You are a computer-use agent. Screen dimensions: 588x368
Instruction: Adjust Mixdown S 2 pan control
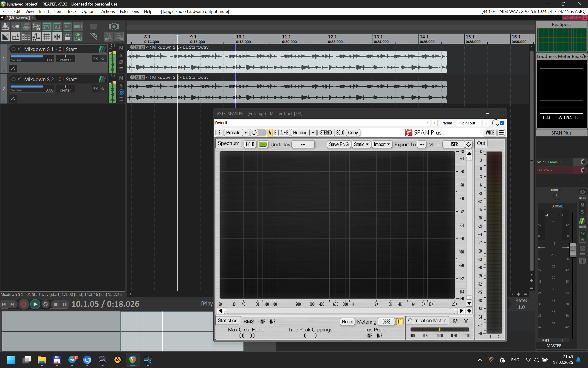[x=65, y=89]
